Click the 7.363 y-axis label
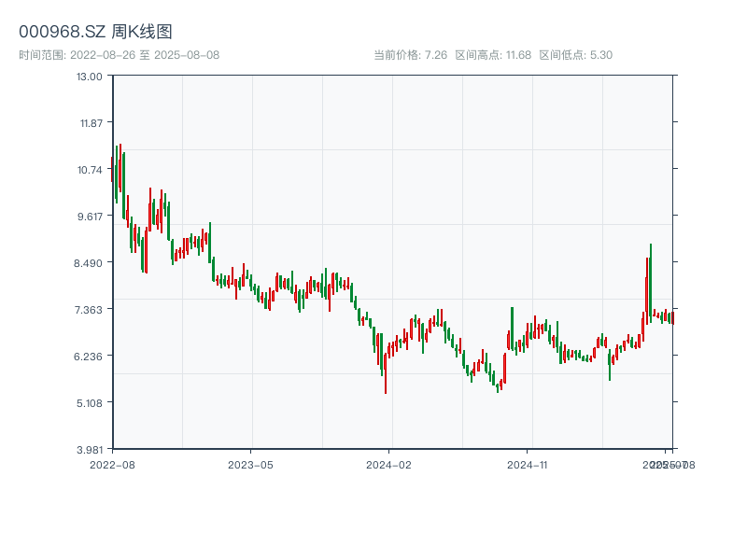 pyautogui.click(x=90, y=309)
